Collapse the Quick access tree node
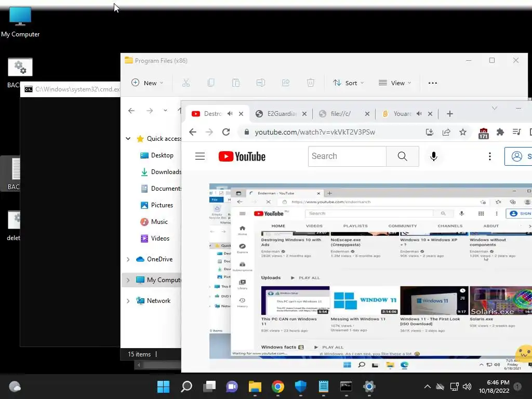The image size is (532, 399). coord(128,138)
